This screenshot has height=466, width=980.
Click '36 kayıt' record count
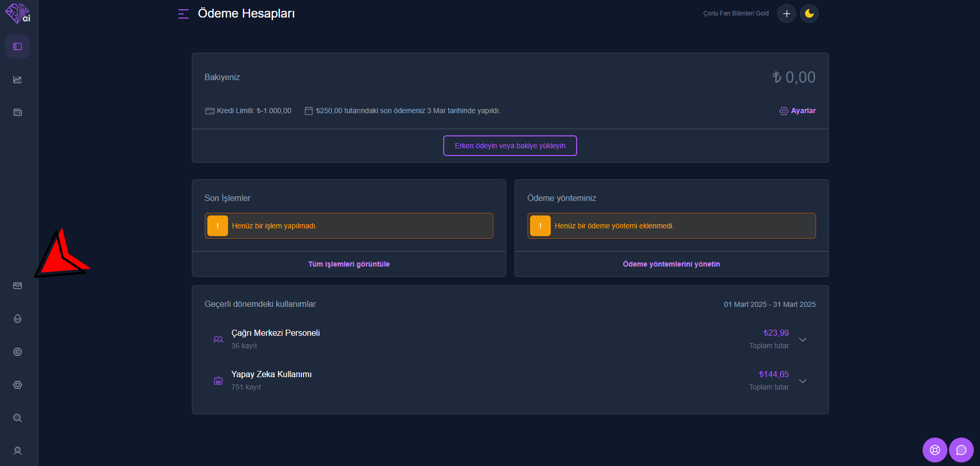[x=244, y=346]
